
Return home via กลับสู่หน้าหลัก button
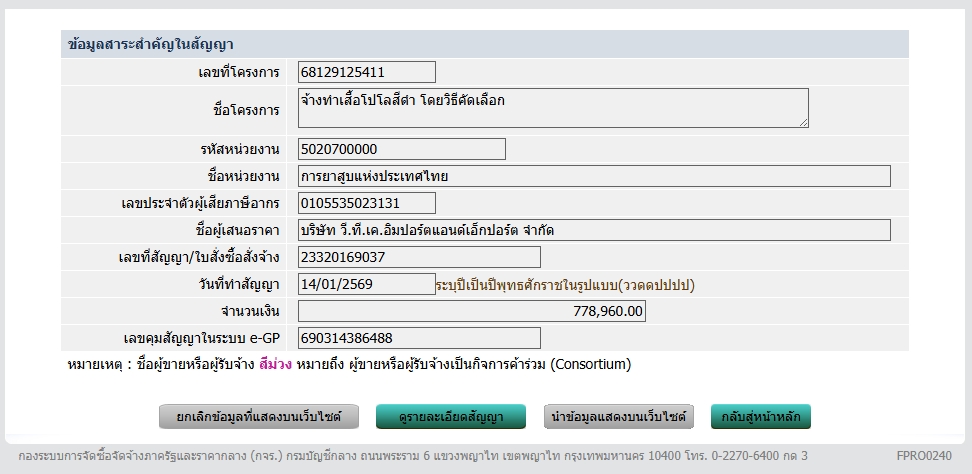[x=761, y=417]
